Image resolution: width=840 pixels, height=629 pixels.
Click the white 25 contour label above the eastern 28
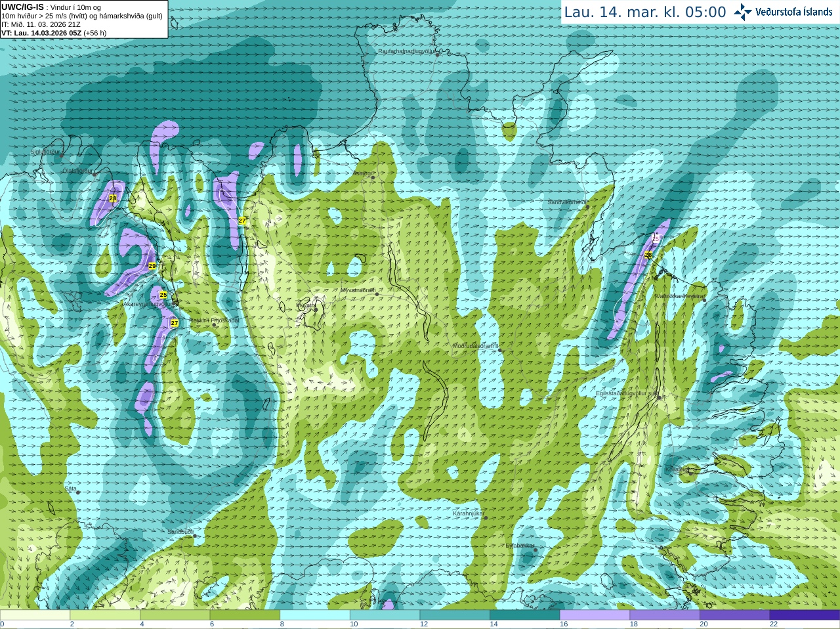(x=654, y=239)
